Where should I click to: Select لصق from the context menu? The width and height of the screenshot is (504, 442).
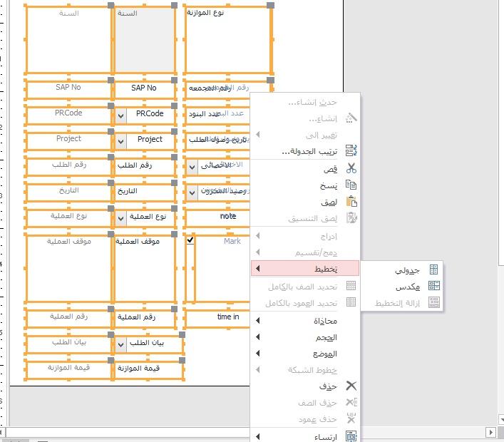coord(304,202)
